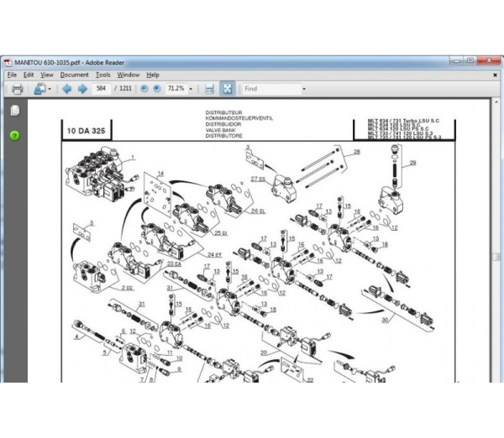The image size is (504, 438).
Task: Expand the zoom percentage dropdown
Action: tap(192, 89)
